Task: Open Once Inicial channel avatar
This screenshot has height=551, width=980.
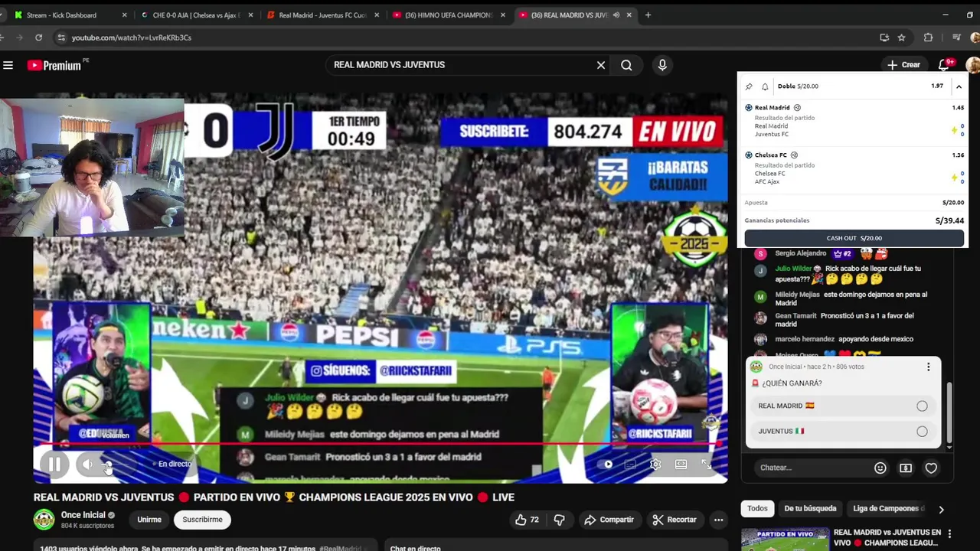Action: click(x=44, y=520)
